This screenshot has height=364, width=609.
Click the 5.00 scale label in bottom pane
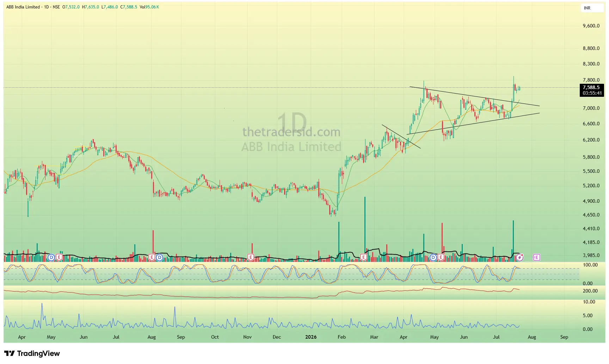pos(588,315)
